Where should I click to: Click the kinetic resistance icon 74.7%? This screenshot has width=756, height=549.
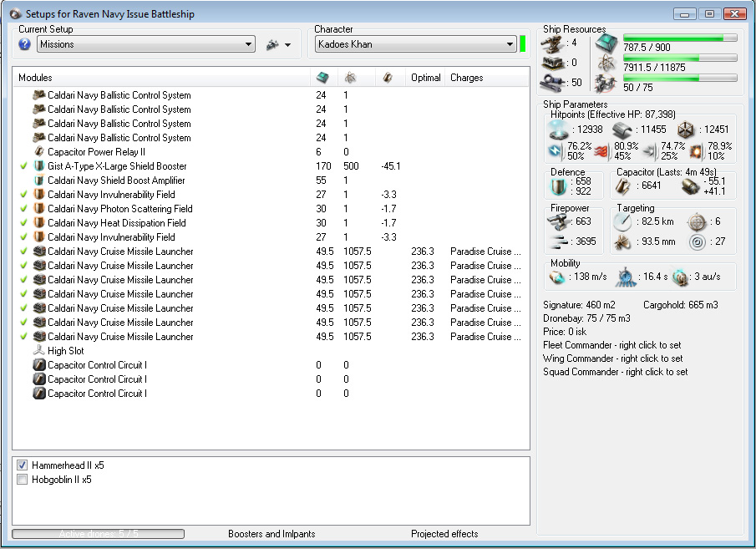point(649,151)
